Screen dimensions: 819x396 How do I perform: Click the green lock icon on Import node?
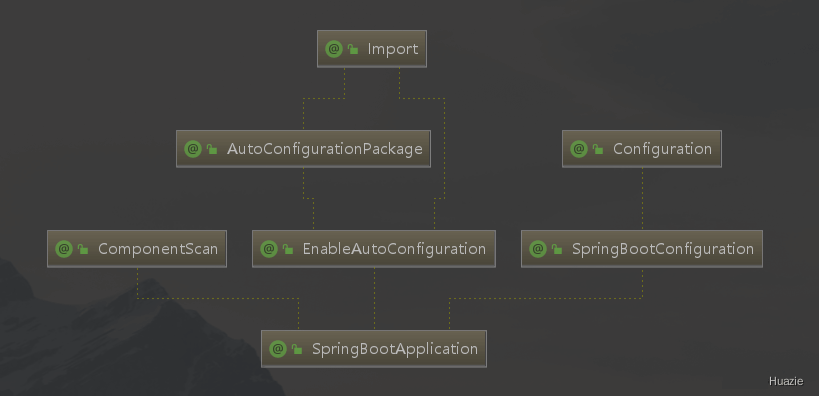click(353, 50)
